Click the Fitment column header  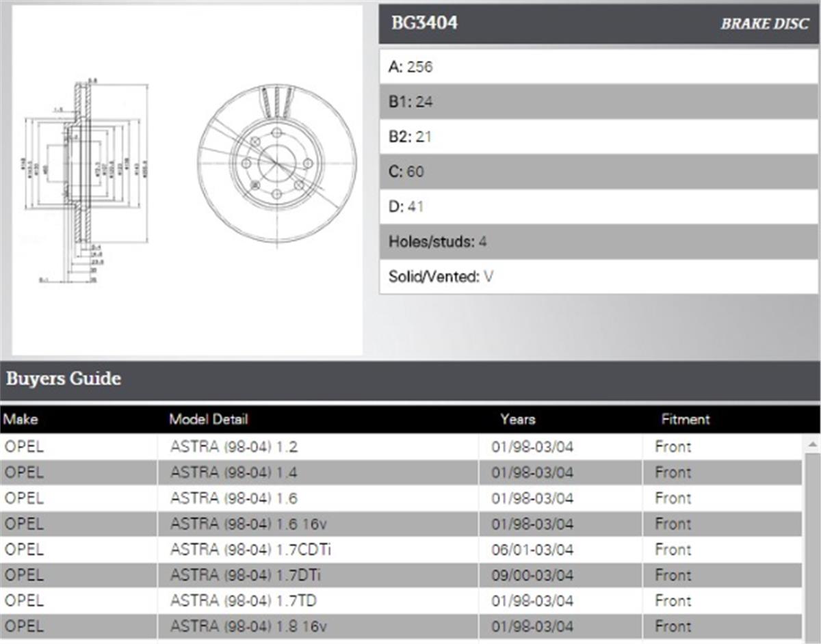pos(686,419)
